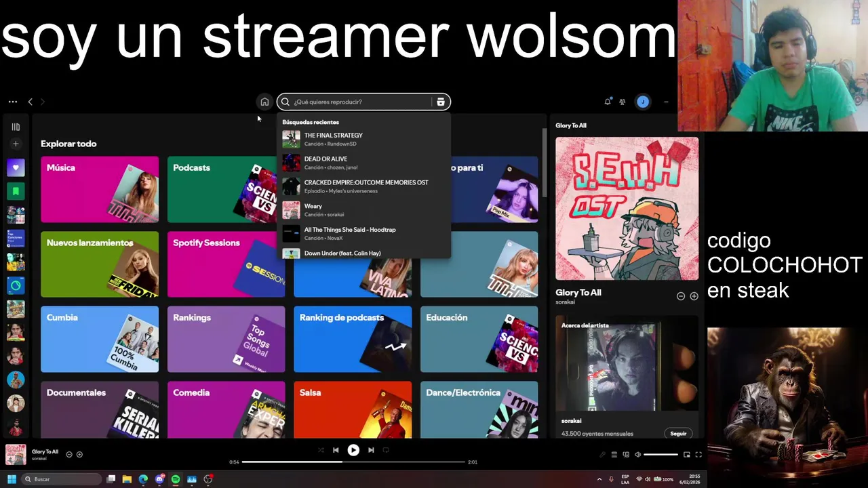Image resolution: width=868 pixels, height=488 pixels.
Task: Click the S.E.W.H OST album cover in the right panel
Action: [627, 209]
